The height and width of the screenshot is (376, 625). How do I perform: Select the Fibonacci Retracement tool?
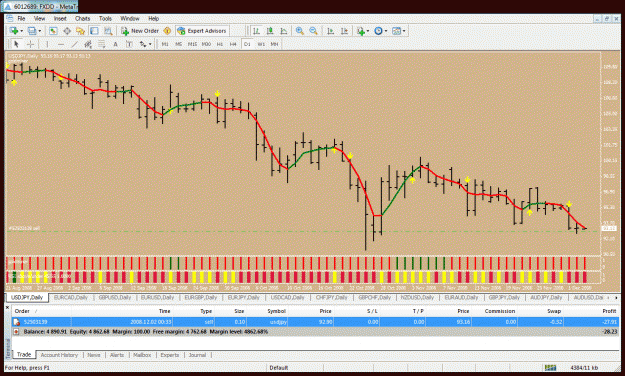102,44
